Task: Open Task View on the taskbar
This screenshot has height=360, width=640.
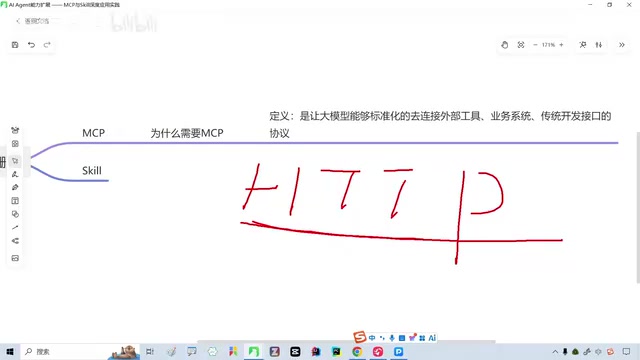Action: pos(150,351)
